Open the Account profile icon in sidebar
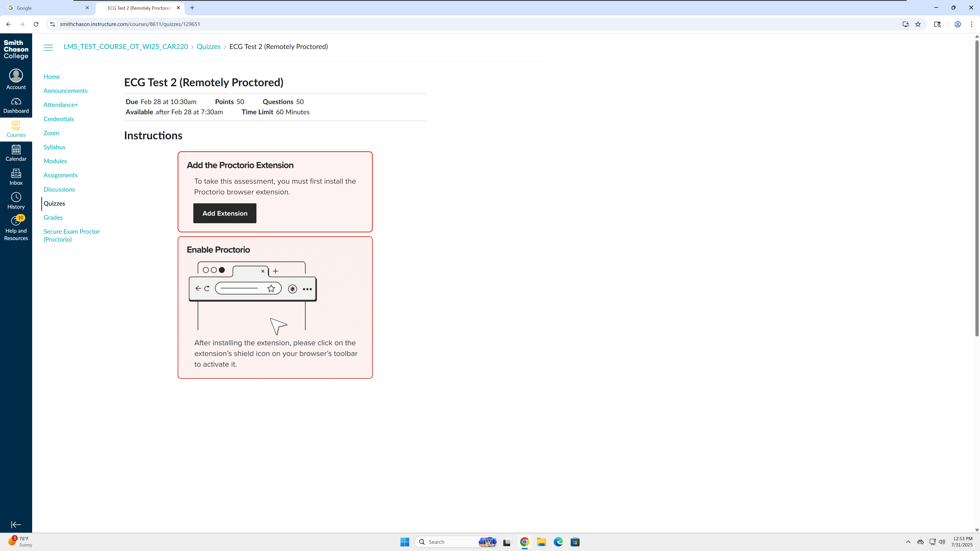This screenshot has height=551, width=980. coord(16,80)
